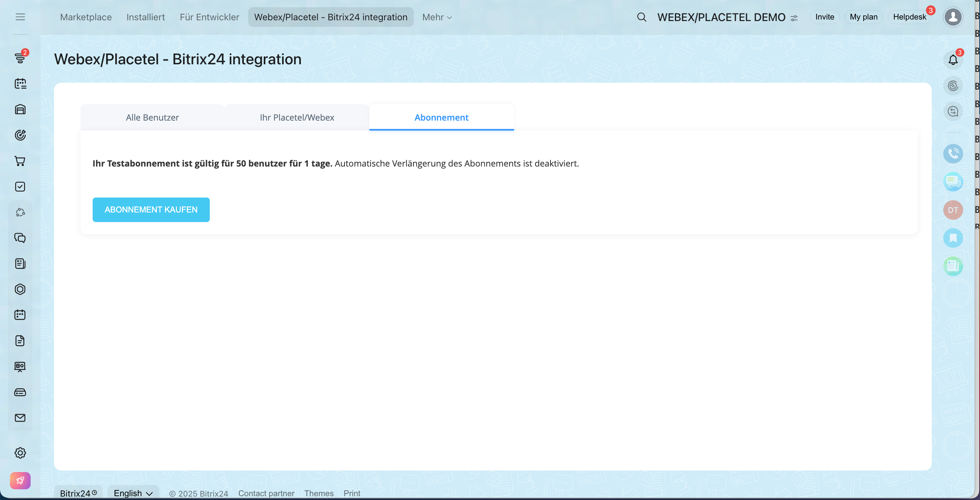Click the notifications bell icon
This screenshot has height=500, width=980.
[953, 60]
